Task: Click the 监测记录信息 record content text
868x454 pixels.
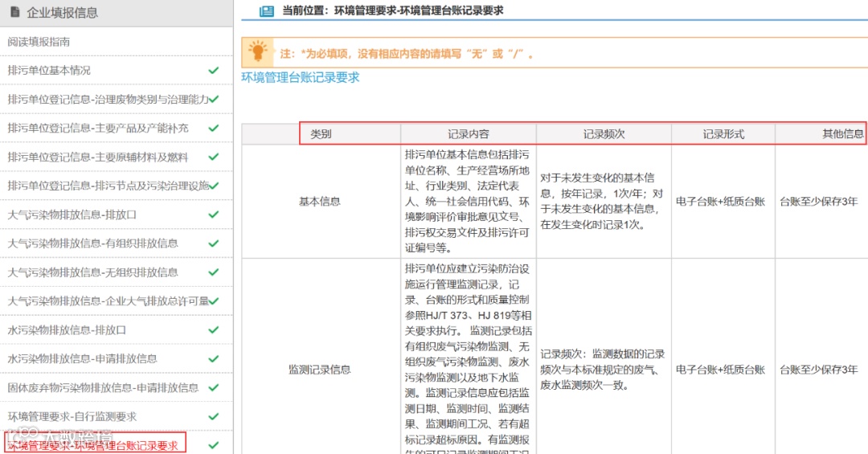Action: click(x=469, y=358)
